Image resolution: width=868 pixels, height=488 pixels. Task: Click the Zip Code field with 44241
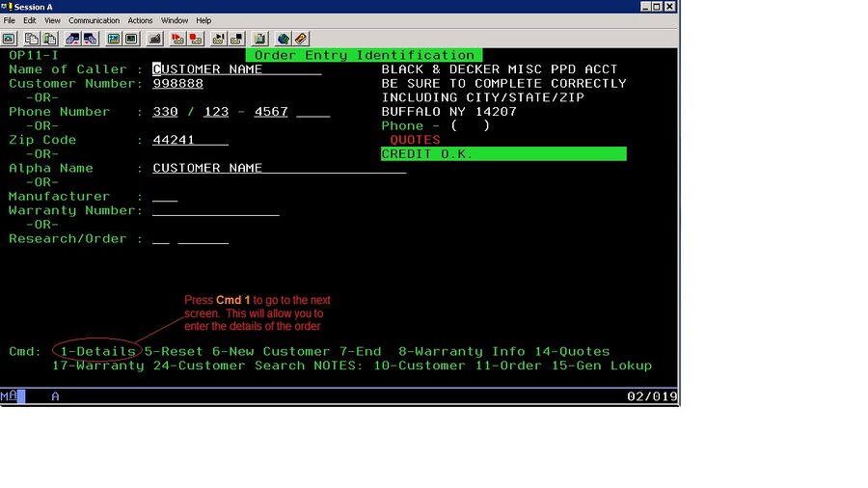(190, 140)
